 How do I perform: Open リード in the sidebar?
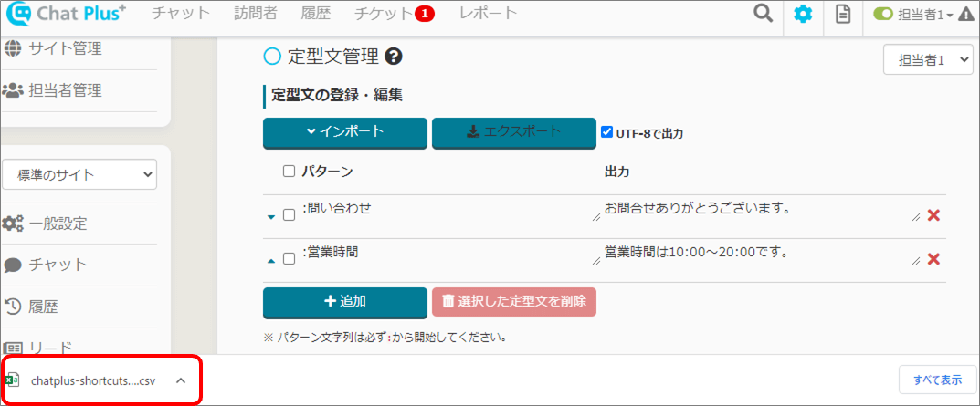[50, 348]
